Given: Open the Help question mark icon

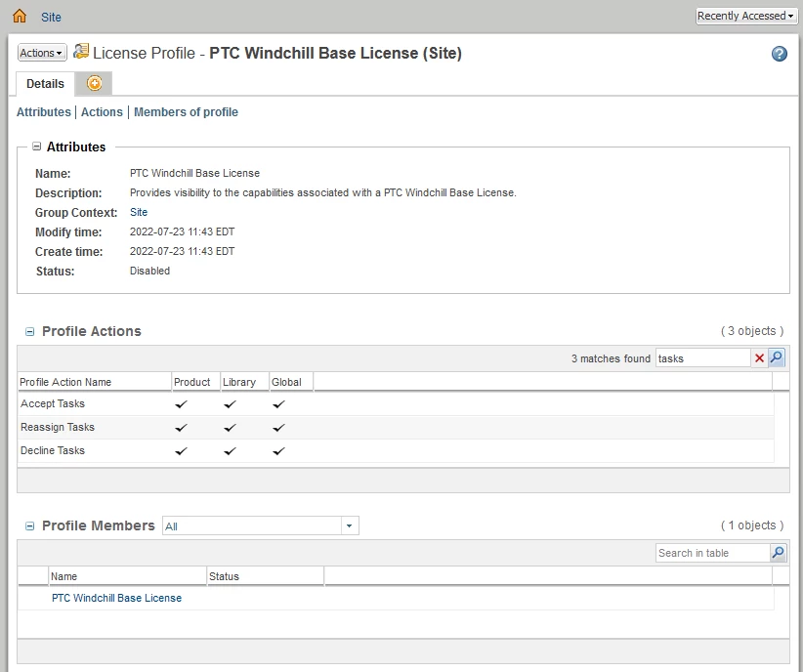Looking at the screenshot, I should pos(779,54).
